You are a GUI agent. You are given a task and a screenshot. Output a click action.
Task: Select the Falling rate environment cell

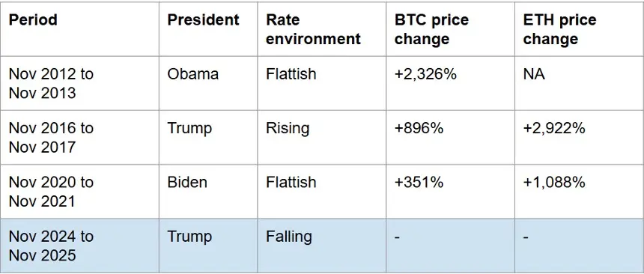tap(321, 246)
